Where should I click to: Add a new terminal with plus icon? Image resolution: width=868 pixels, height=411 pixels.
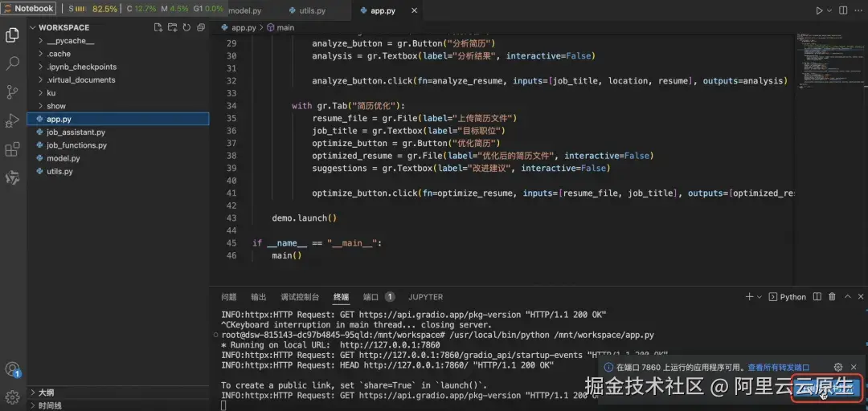(x=749, y=296)
